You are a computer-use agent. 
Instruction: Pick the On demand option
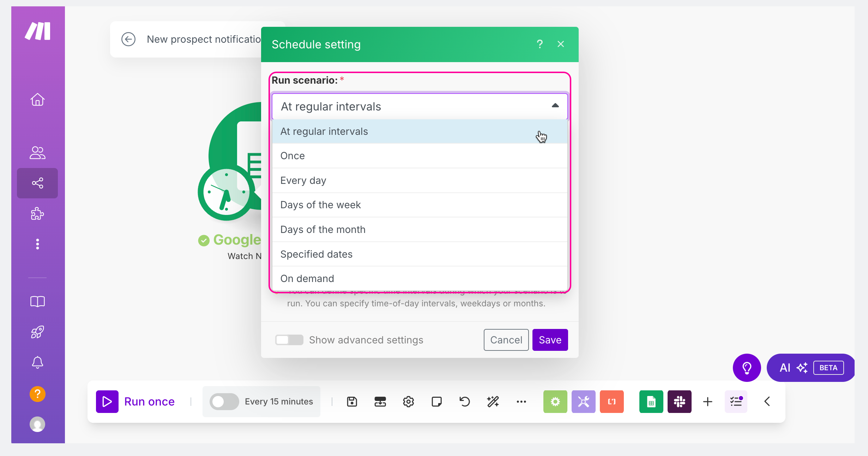pos(420,278)
